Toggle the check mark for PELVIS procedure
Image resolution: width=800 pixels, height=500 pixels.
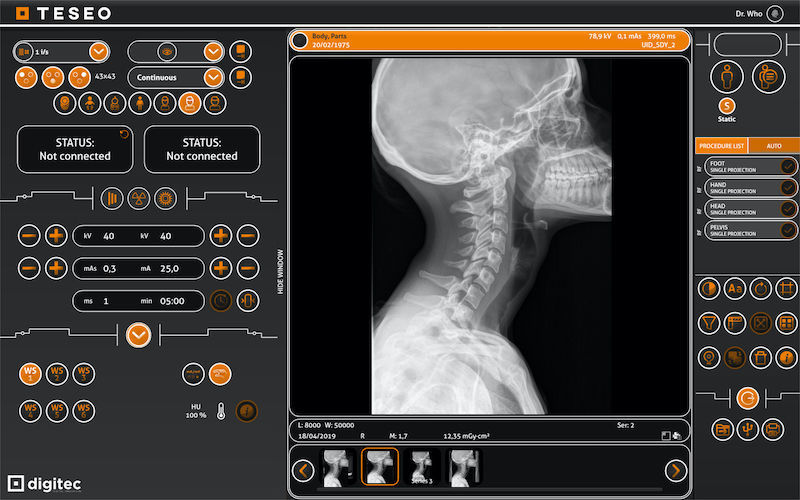pos(787,230)
